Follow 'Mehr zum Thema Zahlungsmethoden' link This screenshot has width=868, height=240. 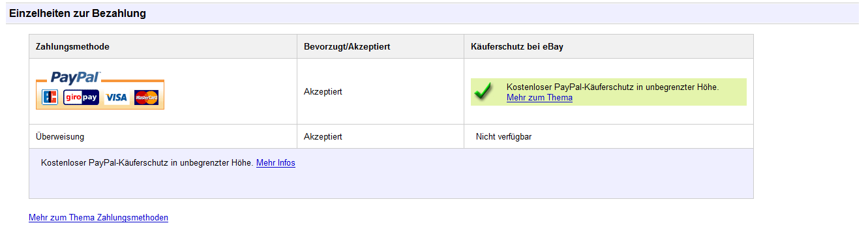(x=98, y=218)
